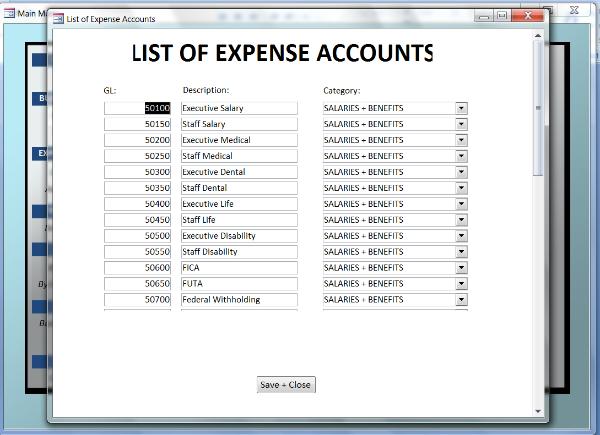Image resolution: width=600 pixels, height=435 pixels.
Task: Select the GL field containing 50100
Action: (138, 108)
